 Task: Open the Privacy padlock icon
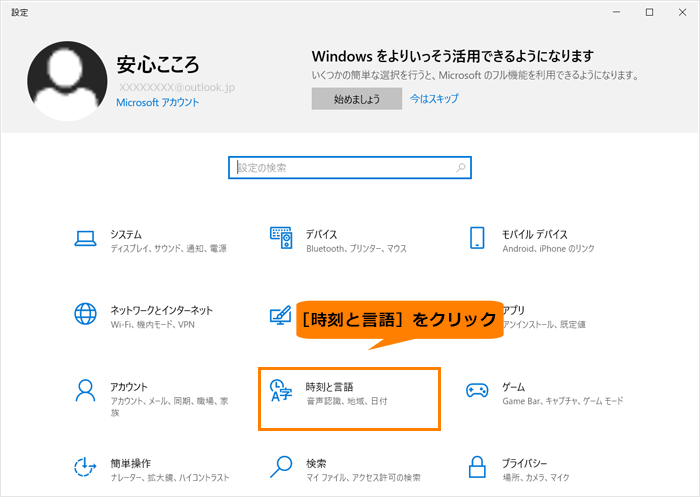(477, 467)
